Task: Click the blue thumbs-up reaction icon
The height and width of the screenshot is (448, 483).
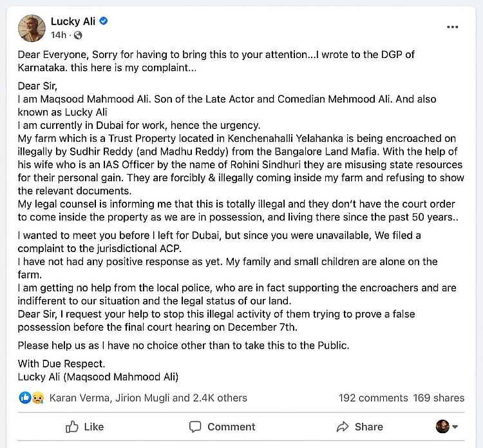Action: click(25, 398)
